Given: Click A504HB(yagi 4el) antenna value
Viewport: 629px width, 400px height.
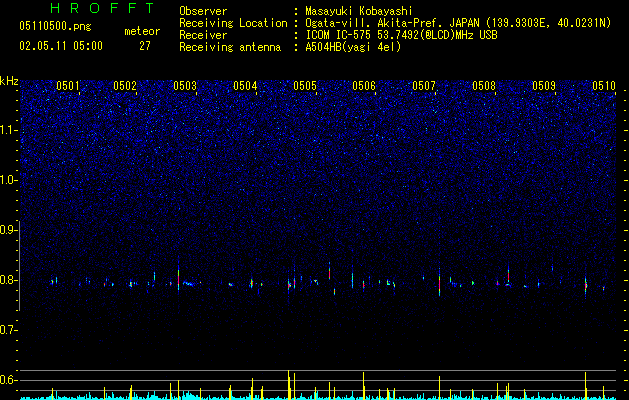Looking at the screenshot, I should (x=353, y=47).
